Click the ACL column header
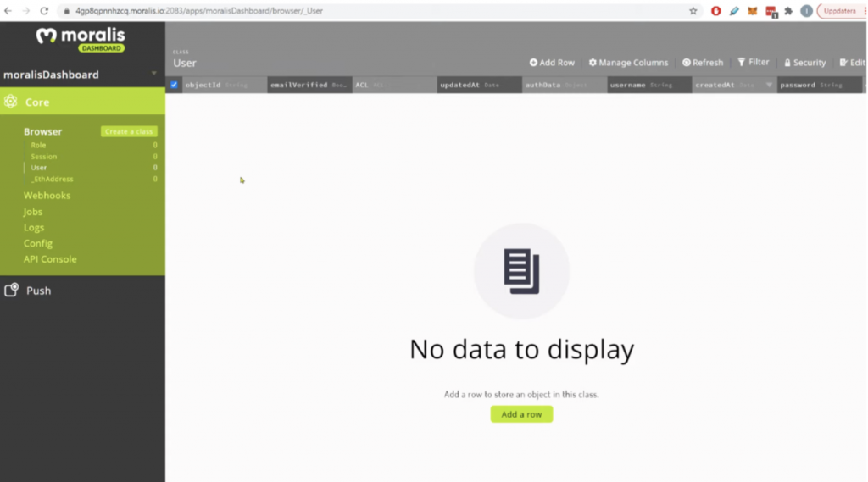Screen dimensions: 868x482 [394, 85]
